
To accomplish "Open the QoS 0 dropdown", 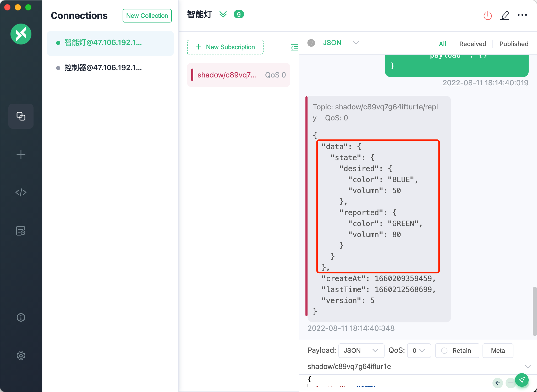I will [x=419, y=351].
